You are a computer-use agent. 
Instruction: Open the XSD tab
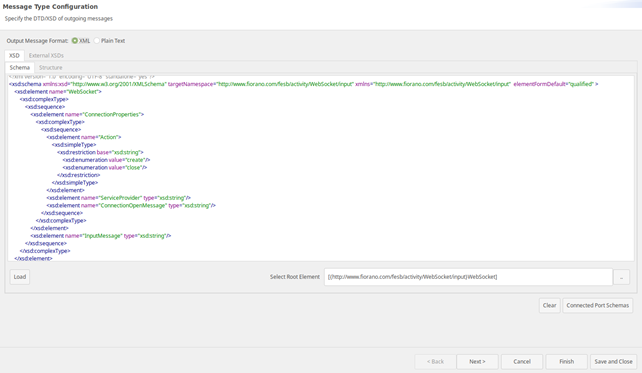coord(14,55)
